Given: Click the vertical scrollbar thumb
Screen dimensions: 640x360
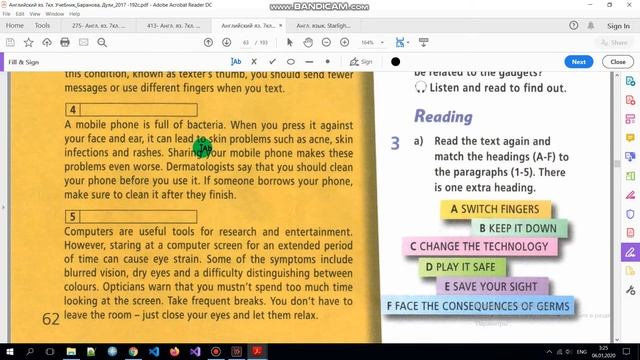Looking at the screenshot, I should click(x=617, y=164).
